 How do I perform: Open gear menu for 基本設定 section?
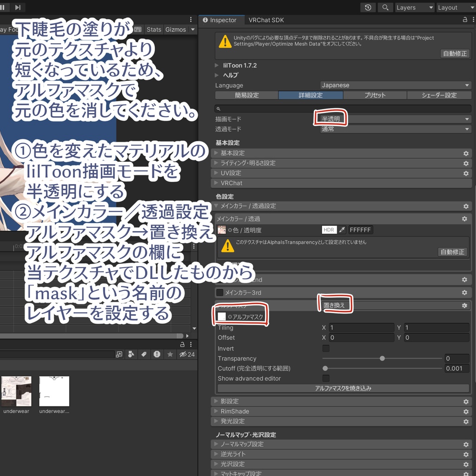(x=466, y=153)
